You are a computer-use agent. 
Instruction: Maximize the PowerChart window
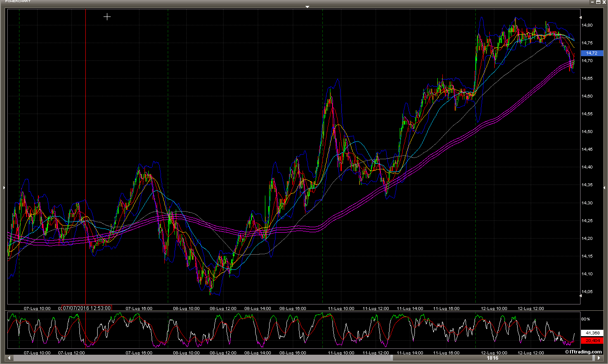[x=598, y=2]
